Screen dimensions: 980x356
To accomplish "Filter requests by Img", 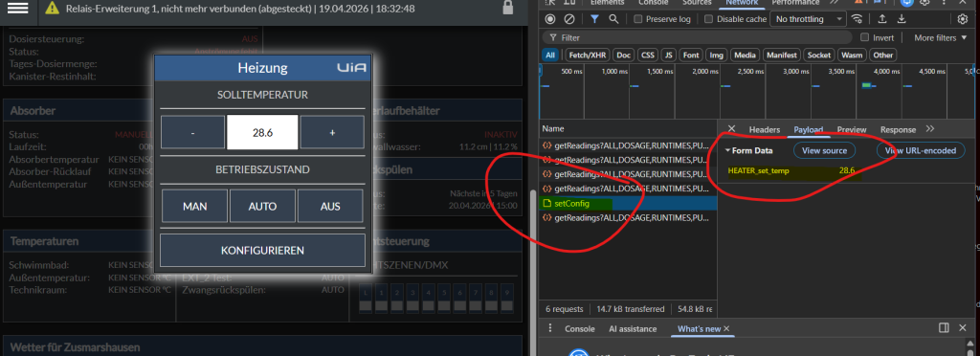I will point(716,55).
